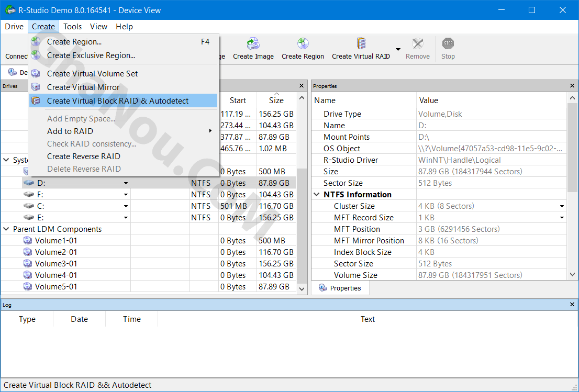Open the Drive menu
The width and height of the screenshot is (579, 392).
coord(14,27)
